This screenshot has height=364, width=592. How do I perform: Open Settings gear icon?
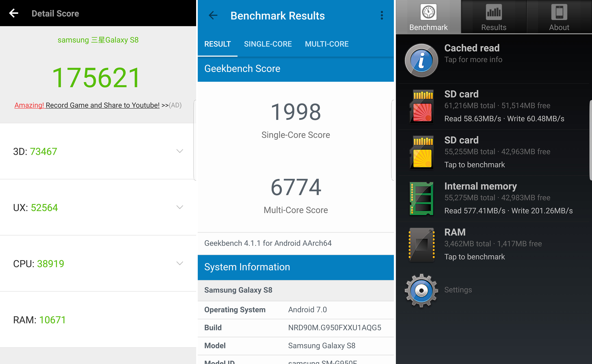[x=421, y=290]
